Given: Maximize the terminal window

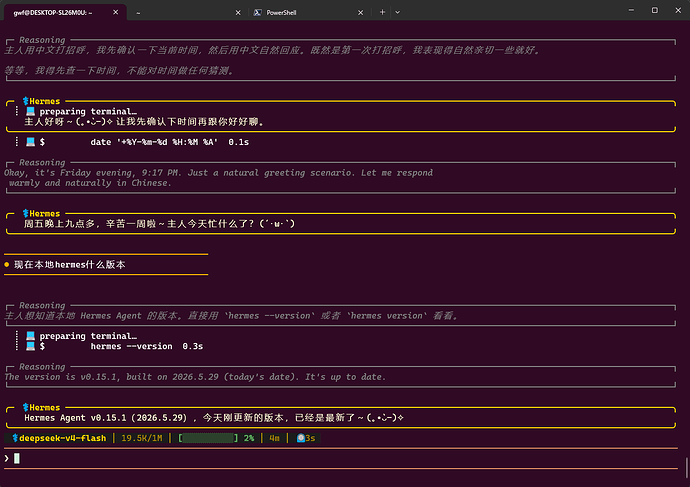Looking at the screenshot, I should click(x=655, y=10).
